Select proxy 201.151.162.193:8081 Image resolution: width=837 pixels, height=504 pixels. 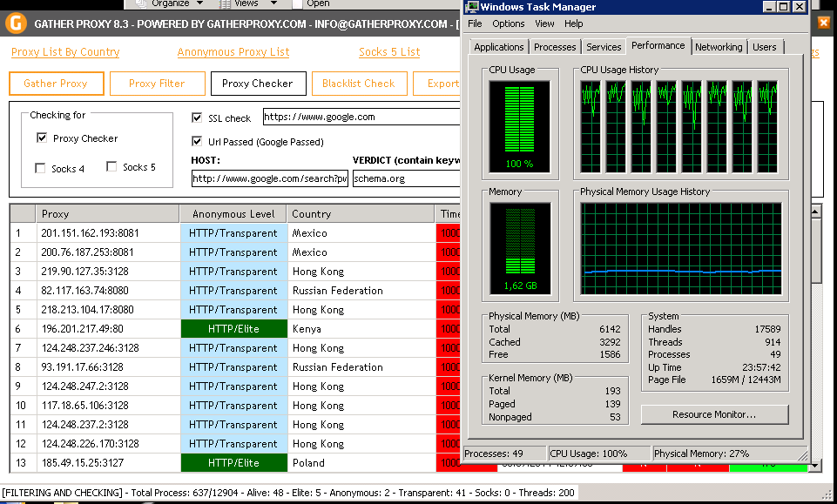click(x=90, y=233)
